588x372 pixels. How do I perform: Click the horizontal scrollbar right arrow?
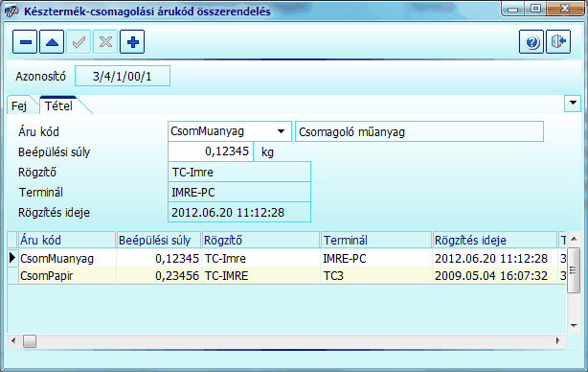coord(558,341)
